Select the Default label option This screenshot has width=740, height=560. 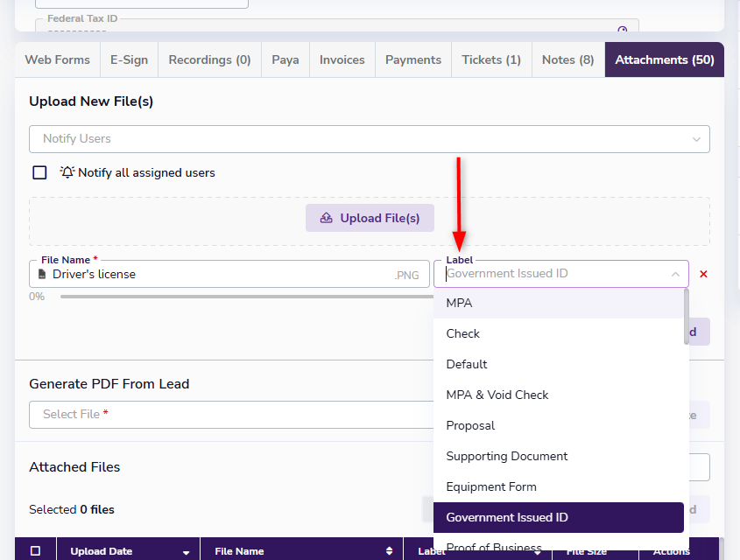click(559, 364)
